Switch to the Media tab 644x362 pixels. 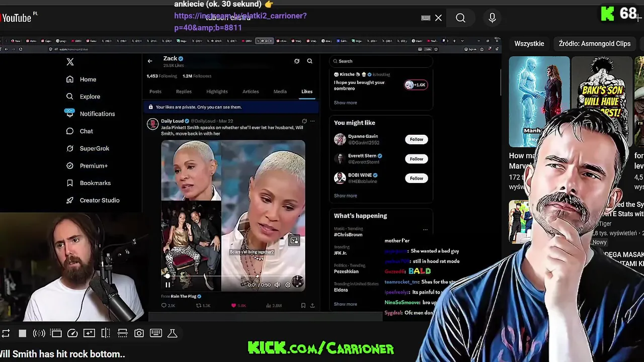[280, 92]
